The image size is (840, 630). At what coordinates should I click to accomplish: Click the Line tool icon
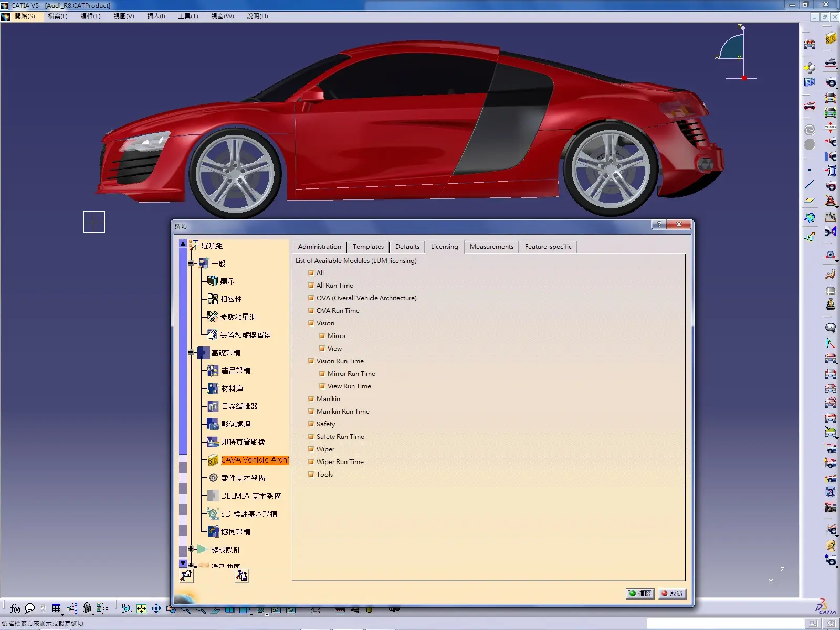point(810,185)
